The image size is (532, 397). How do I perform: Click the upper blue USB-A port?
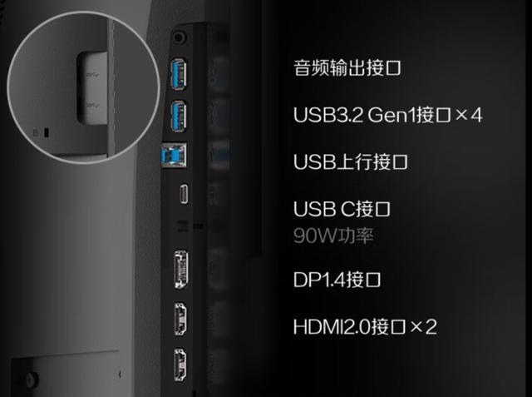179,74
